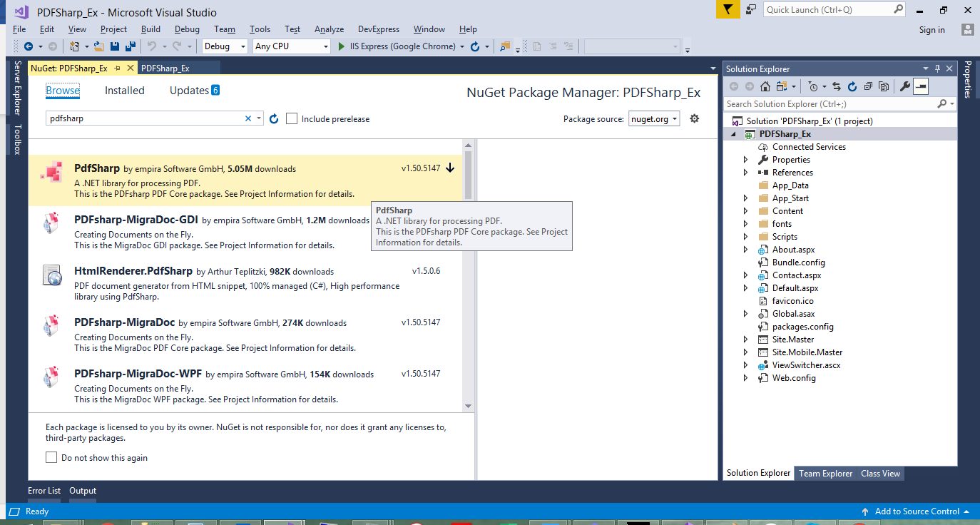Click the Save floppy disk icon
Viewport: 980px width, 525px height.
pos(115,46)
